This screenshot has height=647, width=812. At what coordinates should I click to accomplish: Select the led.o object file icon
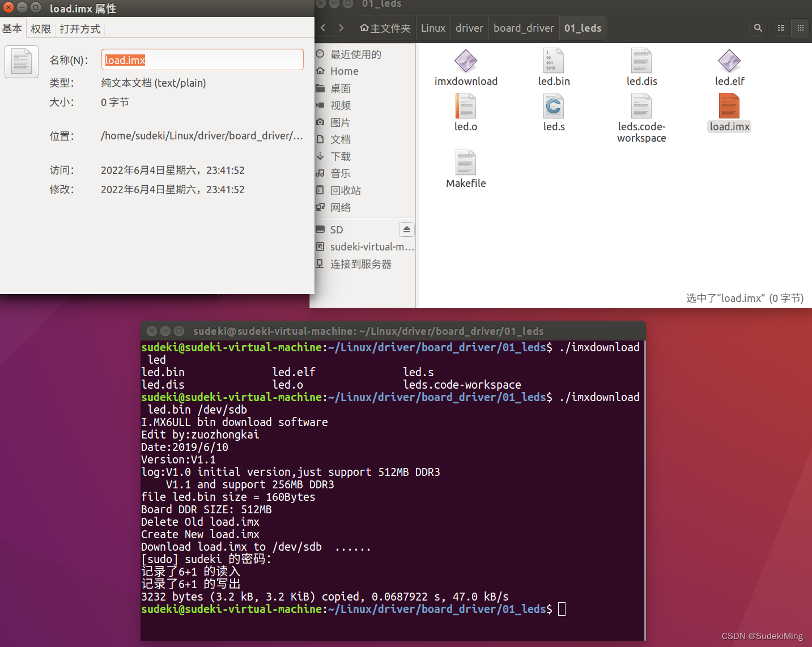point(466,107)
